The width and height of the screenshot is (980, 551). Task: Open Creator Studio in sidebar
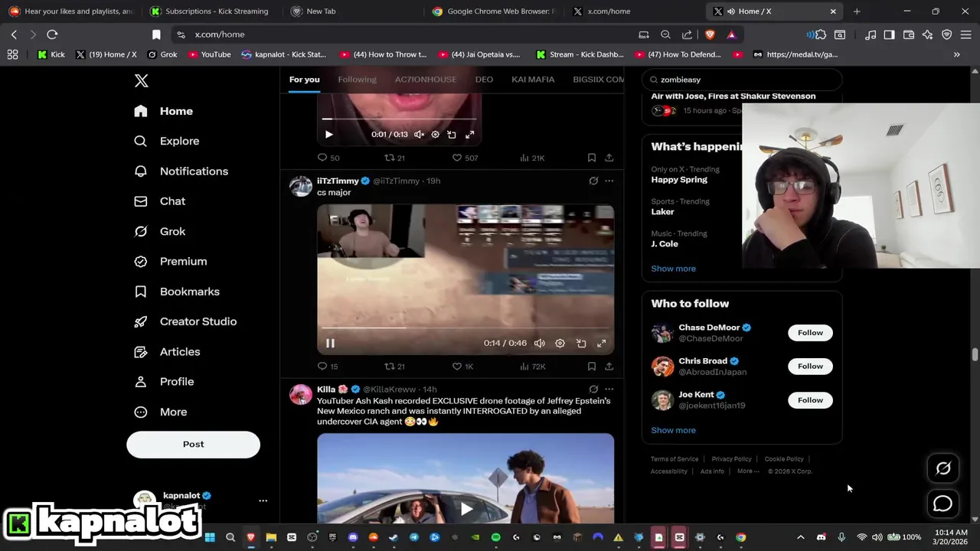[x=185, y=321]
